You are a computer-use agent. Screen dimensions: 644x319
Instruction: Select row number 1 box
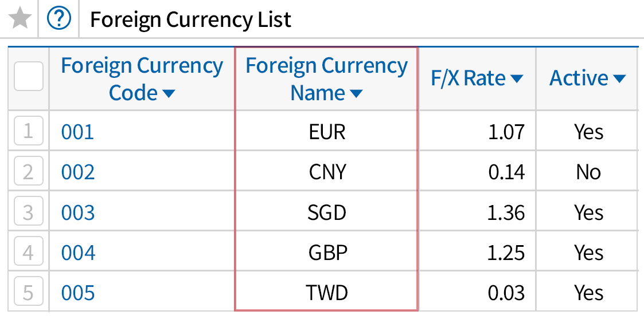tap(28, 132)
